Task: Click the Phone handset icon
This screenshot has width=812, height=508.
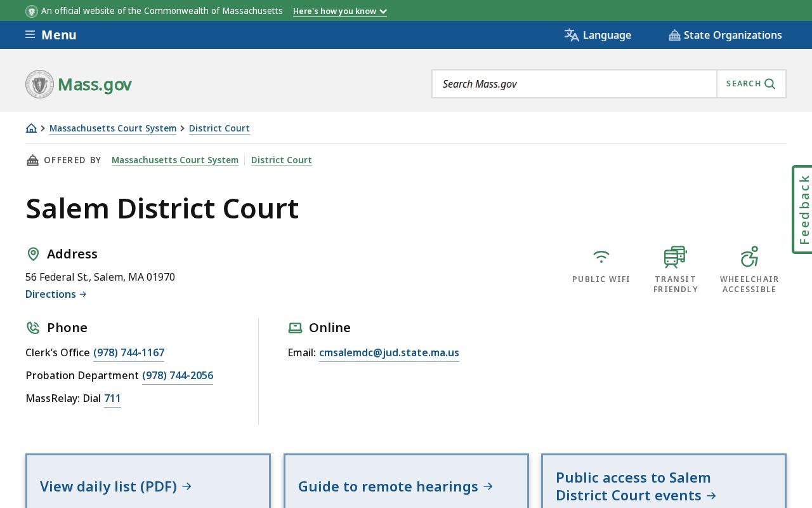Action: pos(33,328)
